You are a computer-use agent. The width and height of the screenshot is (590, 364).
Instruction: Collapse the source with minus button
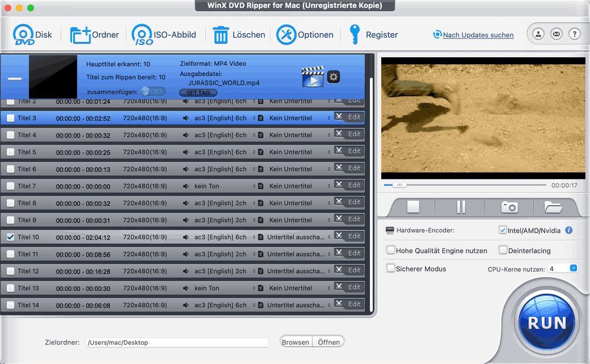15,78
